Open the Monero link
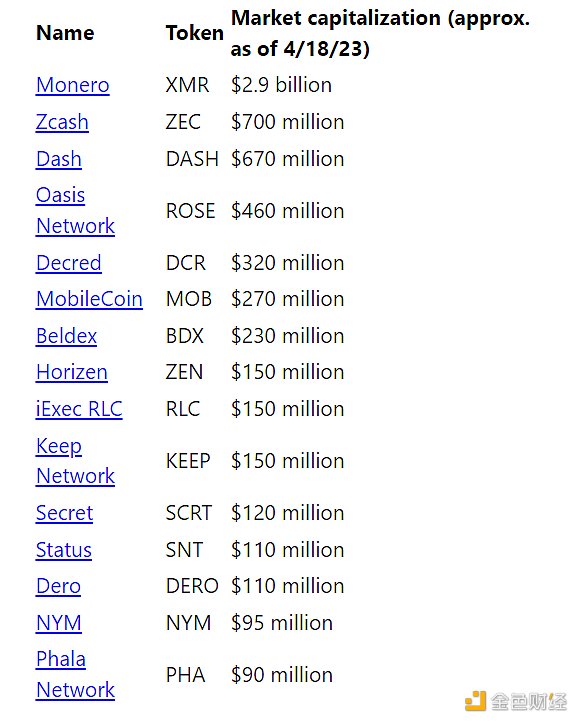This screenshot has height=722, width=578. pyautogui.click(x=73, y=85)
